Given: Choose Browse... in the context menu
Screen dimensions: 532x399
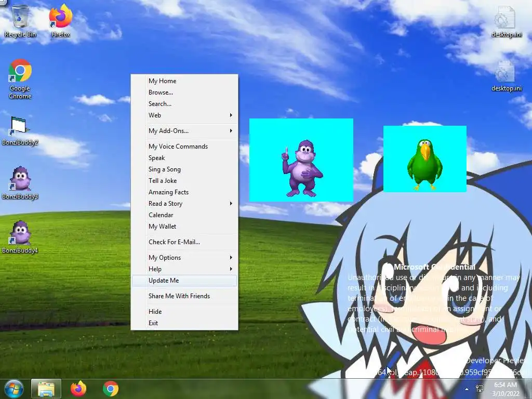Looking at the screenshot, I should [x=184, y=92].
